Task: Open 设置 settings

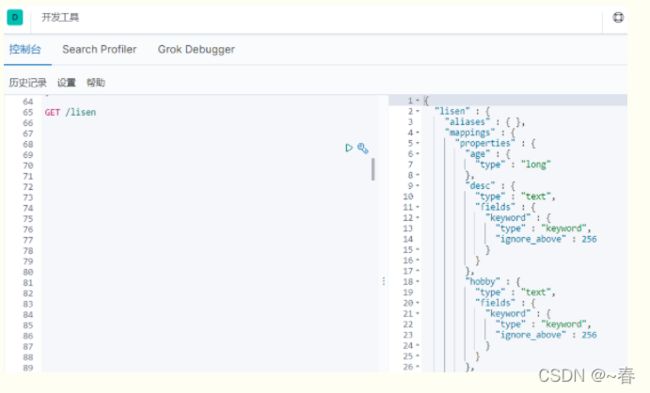Action: pyautogui.click(x=66, y=82)
